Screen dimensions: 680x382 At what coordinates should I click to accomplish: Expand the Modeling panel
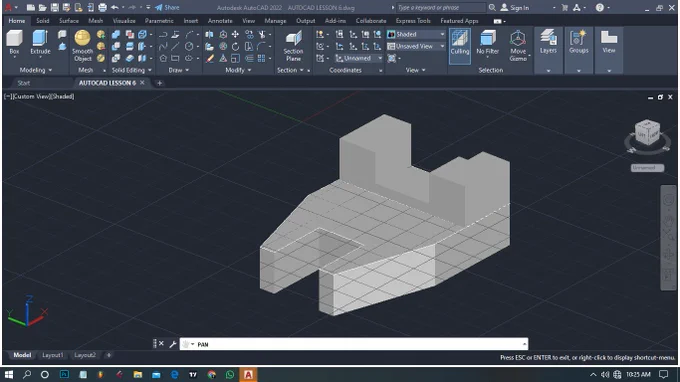click(x=36, y=70)
